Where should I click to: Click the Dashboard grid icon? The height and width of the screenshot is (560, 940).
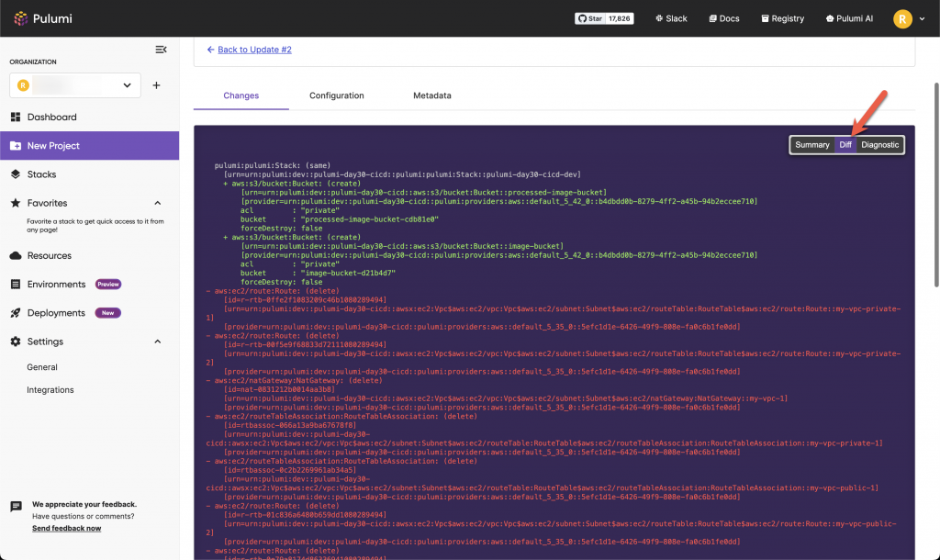coord(16,117)
